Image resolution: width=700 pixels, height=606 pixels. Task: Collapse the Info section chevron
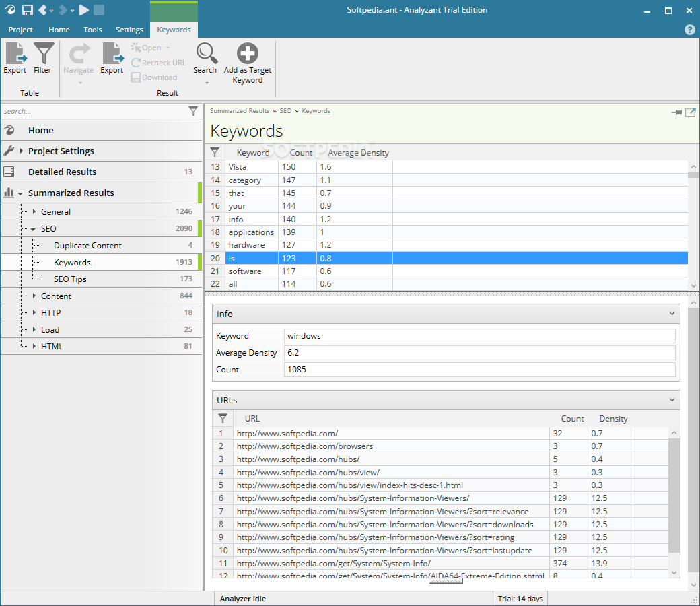pos(672,314)
